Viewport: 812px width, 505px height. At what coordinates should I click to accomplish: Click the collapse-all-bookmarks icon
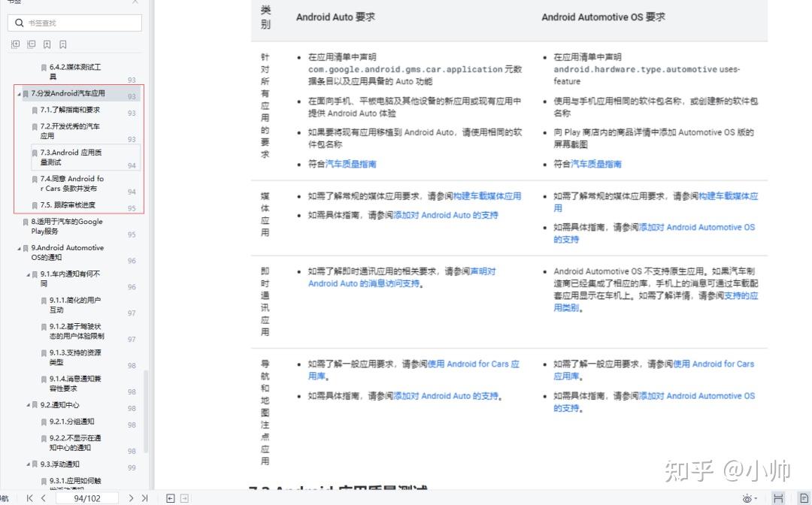pyautogui.click(x=30, y=44)
